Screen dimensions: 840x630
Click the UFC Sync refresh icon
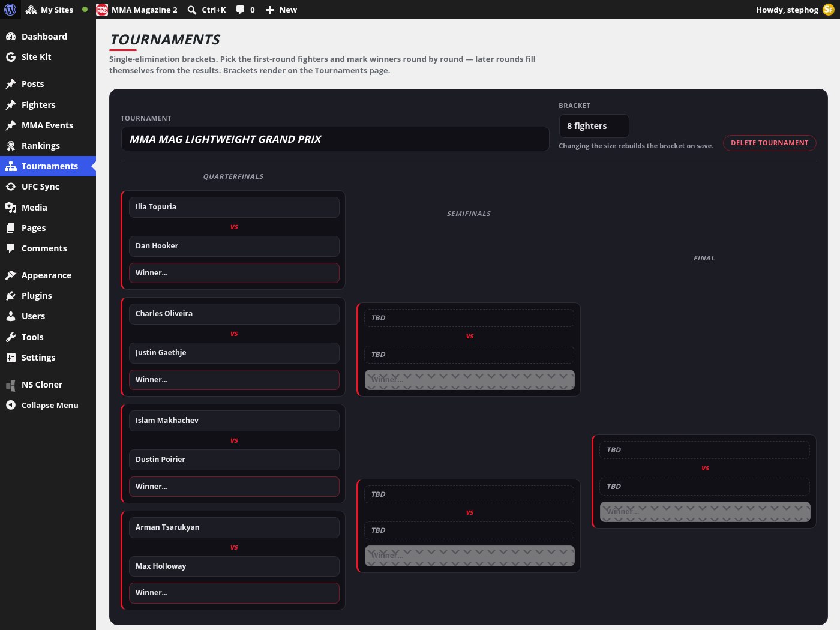(x=11, y=187)
